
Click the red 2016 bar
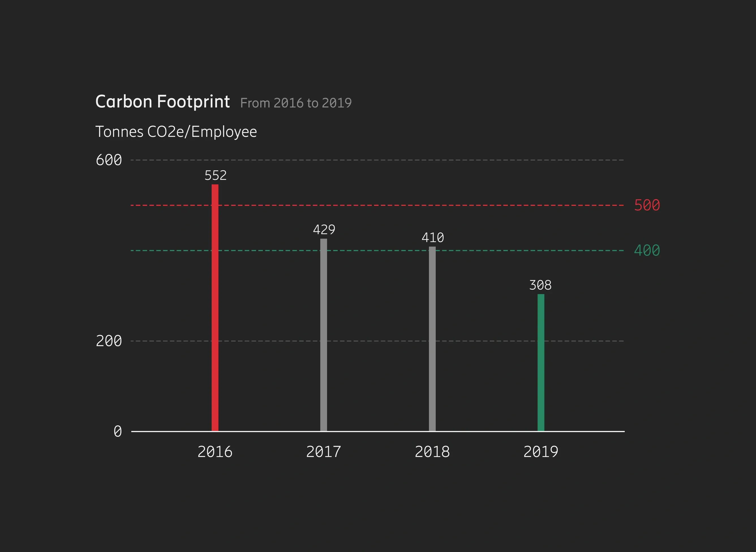click(215, 307)
